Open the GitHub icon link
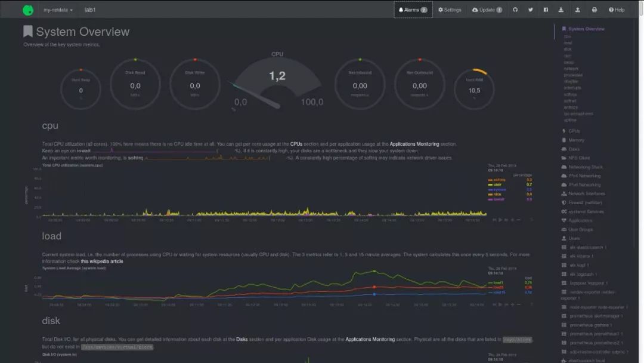Image resolution: width=644 pixels, height=363 pixels. tap(515, 10)
